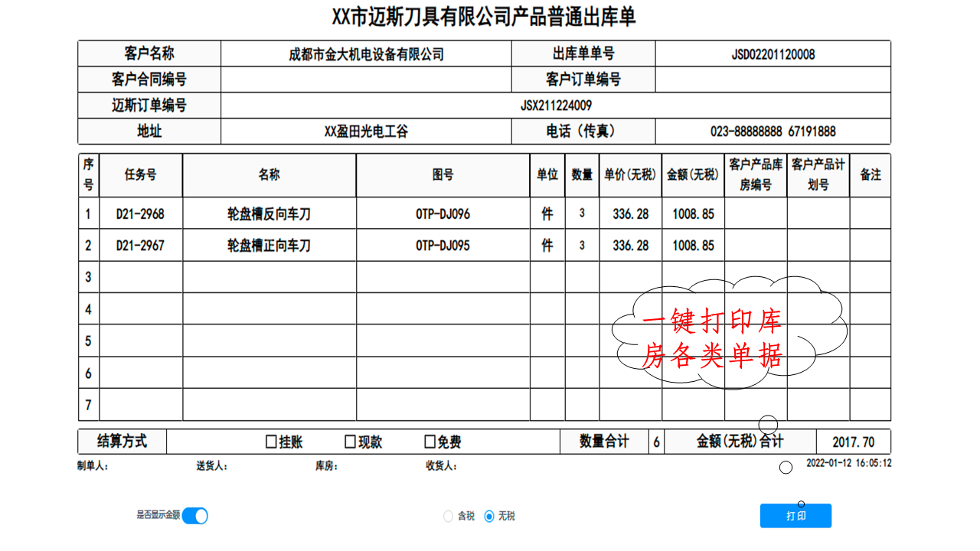Click quantity total value 6
This screenshot has width=980, height=551.
pos(657,442)
